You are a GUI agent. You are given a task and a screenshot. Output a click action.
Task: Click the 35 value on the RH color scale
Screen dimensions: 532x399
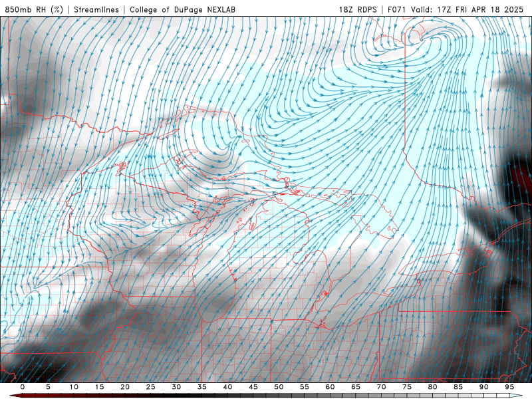(x=202, y=387)
